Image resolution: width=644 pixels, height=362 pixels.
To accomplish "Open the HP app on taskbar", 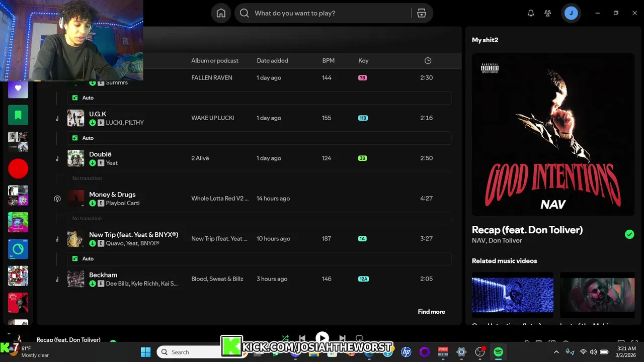I will click(406, 352).
